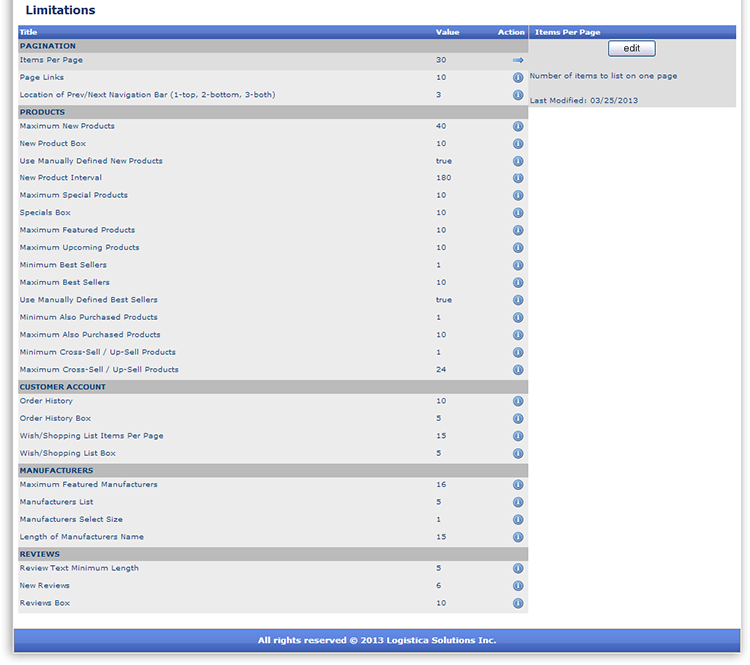Click info icon for Minimum Also Purchased Products
This screenshot has width=750, height=665.
tap(518, 318)
